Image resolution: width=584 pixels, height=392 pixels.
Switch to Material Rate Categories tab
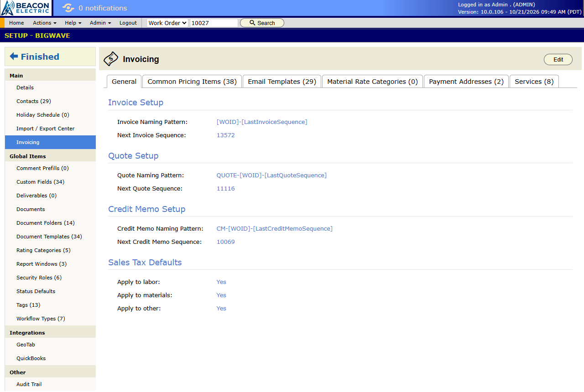coord(372,82)
